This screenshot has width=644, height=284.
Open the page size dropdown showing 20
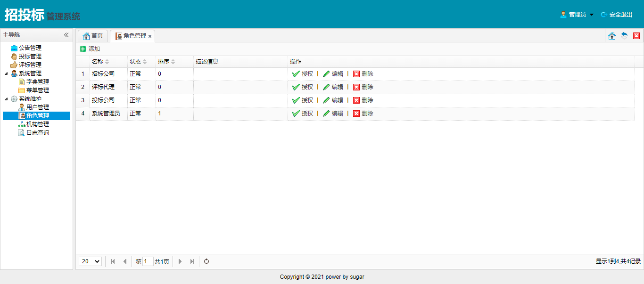pos(91,261)
